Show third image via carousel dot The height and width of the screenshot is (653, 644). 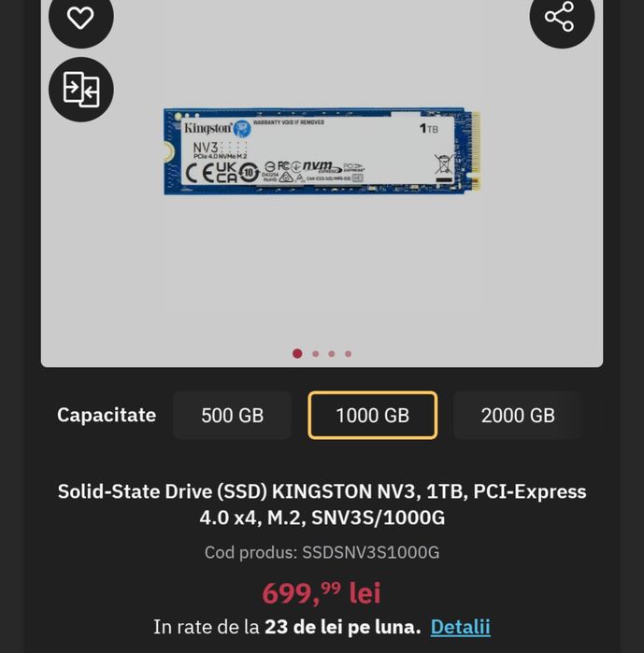(332, 353)
